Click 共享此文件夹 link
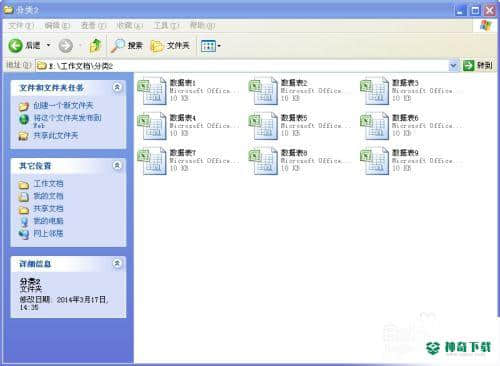500x366 pixels. [56, 136]
